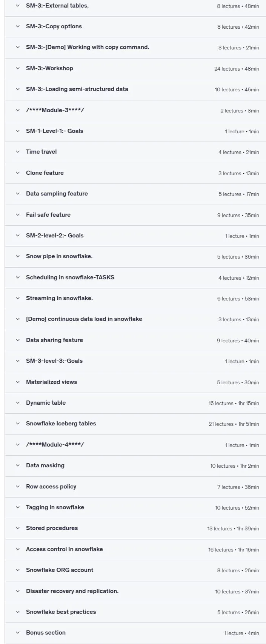266x644 pixels.
Task: Expand Snow pipe in snowflake chevron
Action: (x=18, y=256)
